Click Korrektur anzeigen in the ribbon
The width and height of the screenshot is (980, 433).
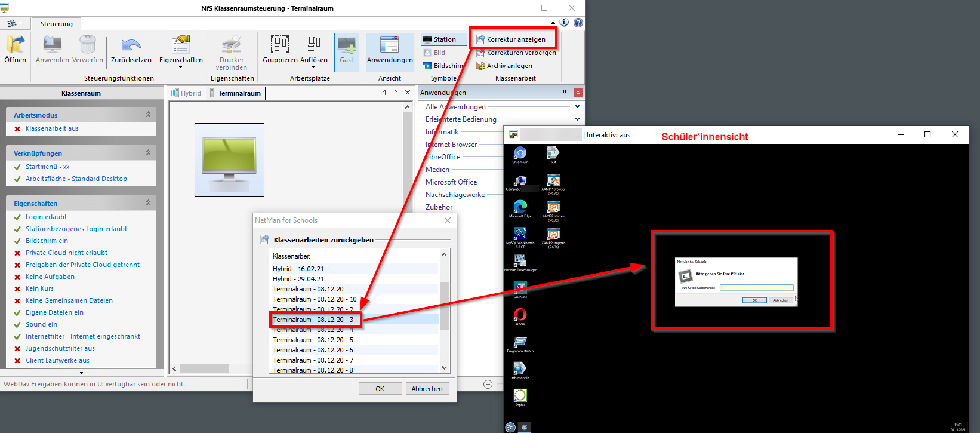(511, 39)
